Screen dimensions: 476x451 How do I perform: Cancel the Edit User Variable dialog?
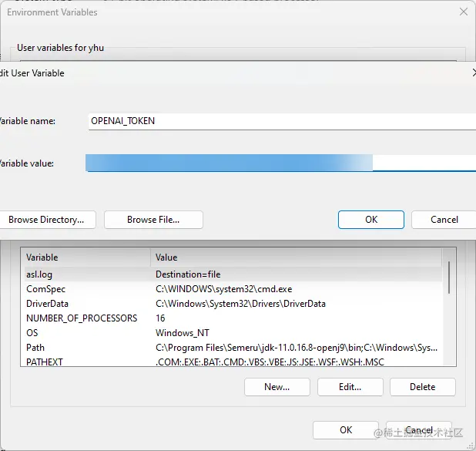point(444,220)
